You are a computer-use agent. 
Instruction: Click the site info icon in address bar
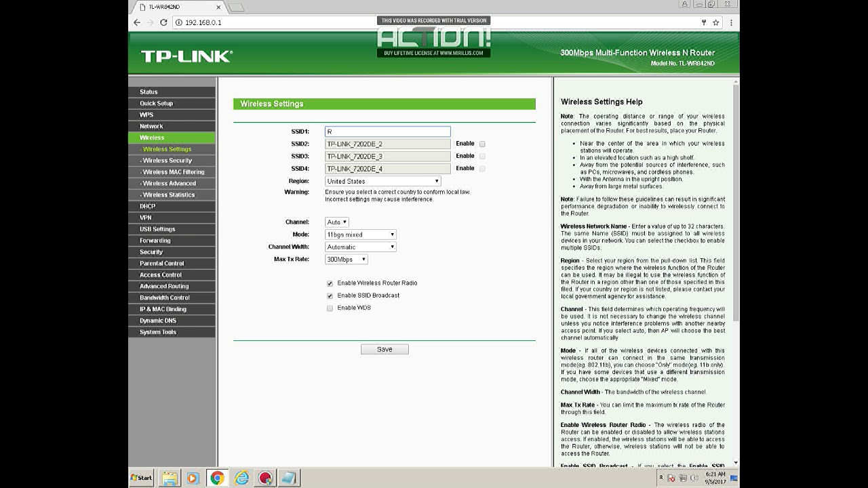(x=179, y=22)
